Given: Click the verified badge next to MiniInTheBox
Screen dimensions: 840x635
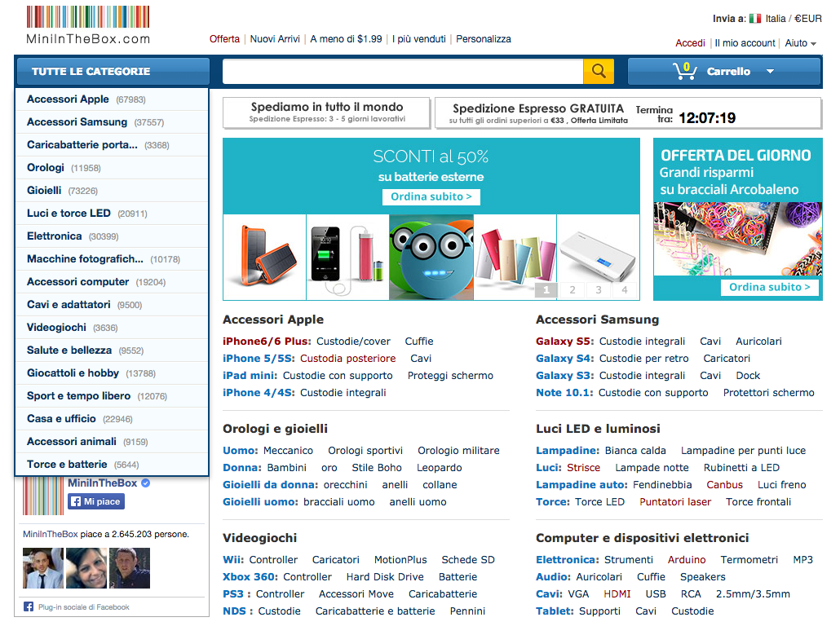Looking at the screenshot, I should tap(146, 483).
